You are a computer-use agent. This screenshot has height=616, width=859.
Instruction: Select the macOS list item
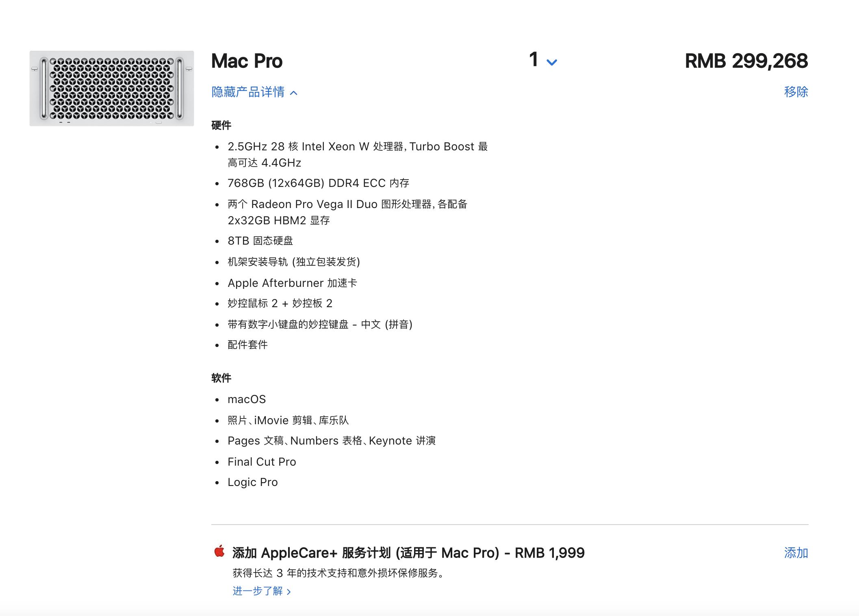coord(247,399)
